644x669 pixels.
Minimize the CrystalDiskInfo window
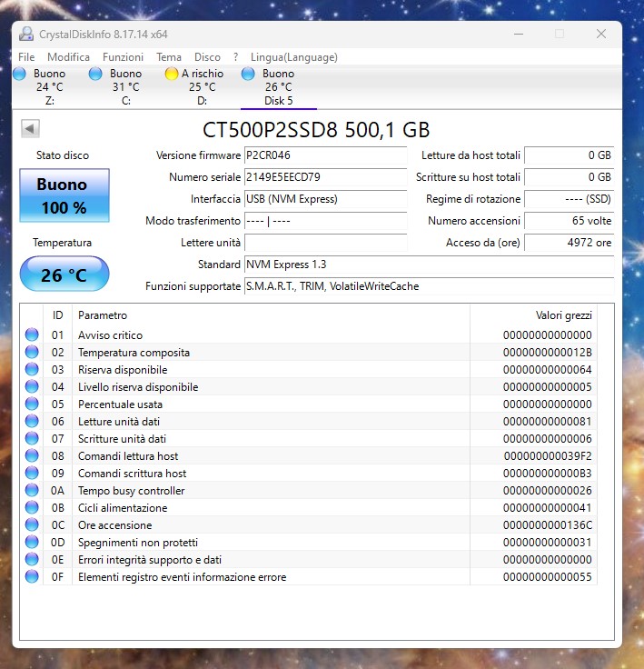click(519, 35)
